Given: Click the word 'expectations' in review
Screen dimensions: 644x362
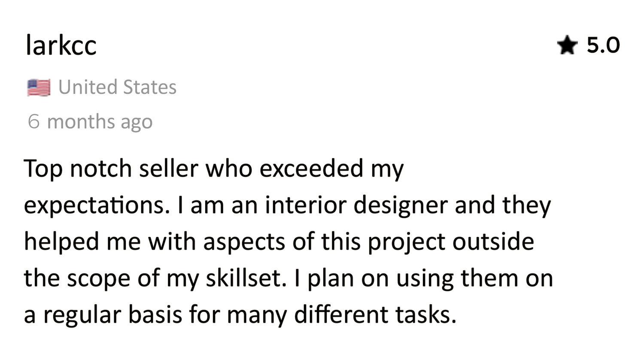Looking at the screenshot, I should [94, 205].
